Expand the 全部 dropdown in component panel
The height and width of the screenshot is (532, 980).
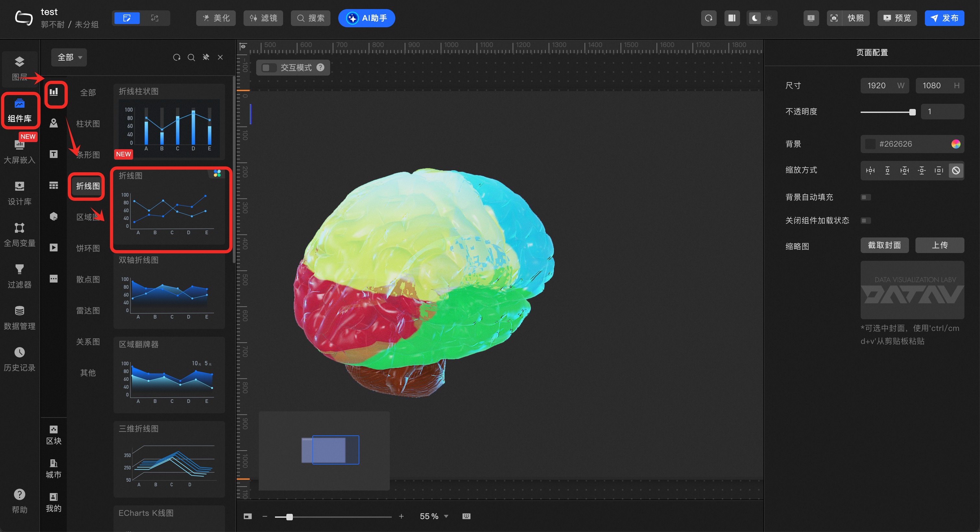(x=69, y=57)
